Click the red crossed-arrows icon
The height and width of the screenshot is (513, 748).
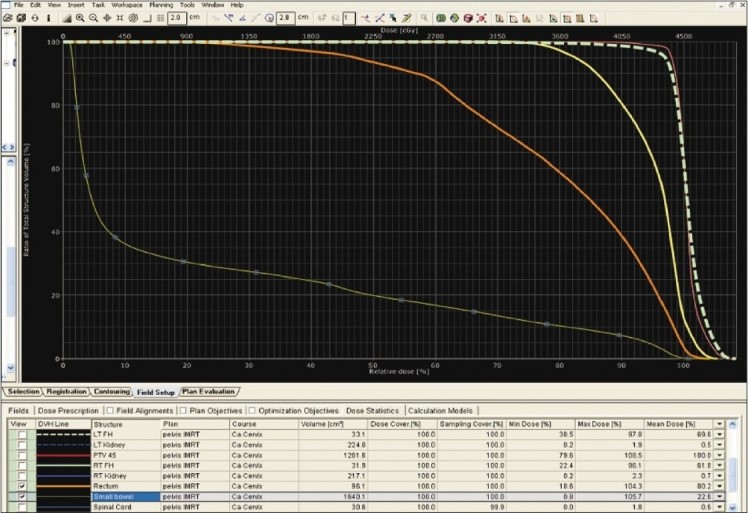click(x=481, y=18)
